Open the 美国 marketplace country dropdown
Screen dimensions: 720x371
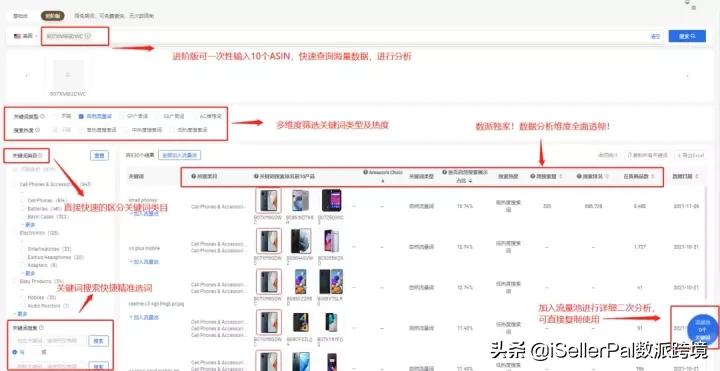[x=25, y=36]
